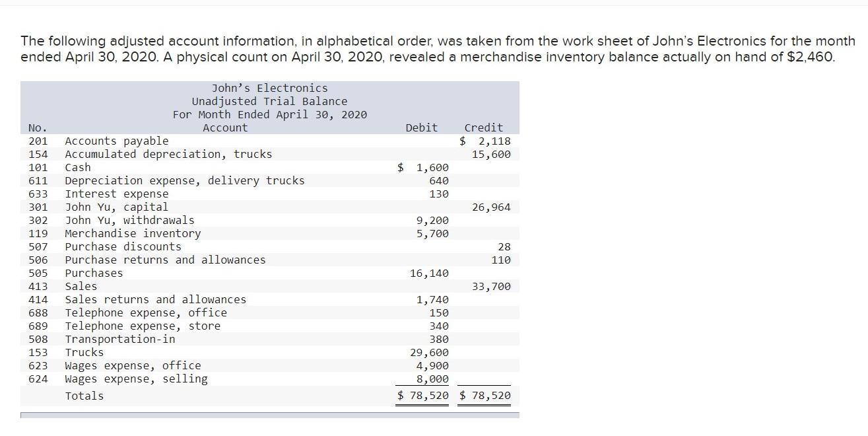The image size is (868, 436).
Task: Click the Purchase discounts credit value 28
Action: pyautogui.click(x=504, y=246)
